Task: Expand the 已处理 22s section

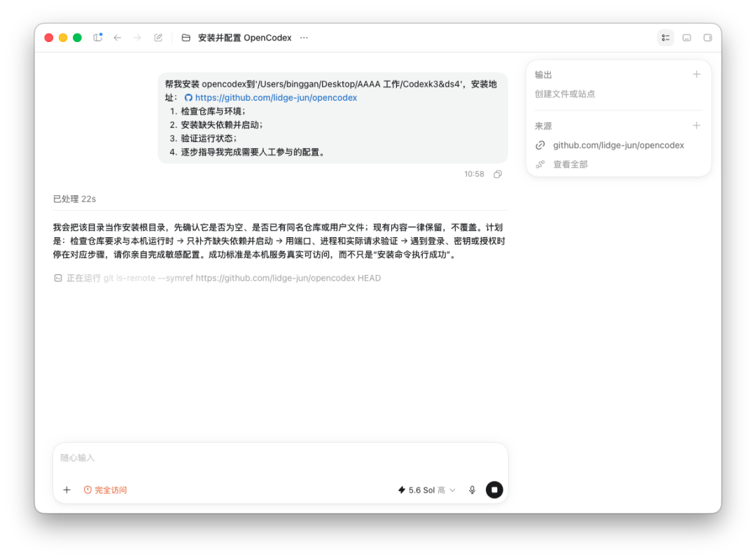Action: [74, 199]
